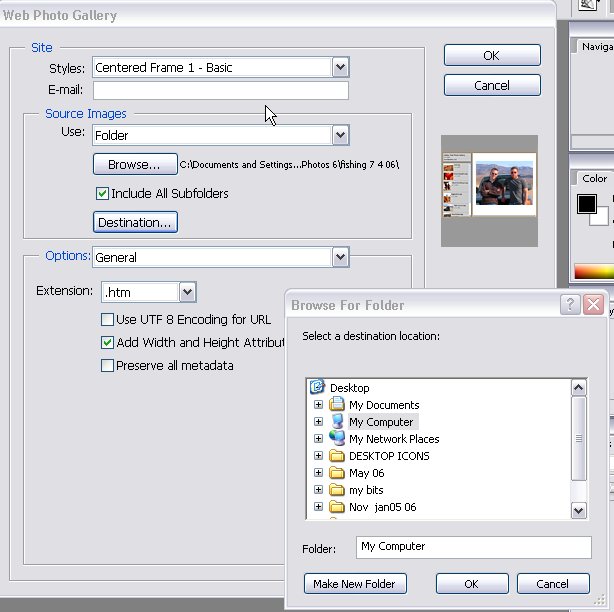614x612 pixels.
Task: Click scroll up arrow in folder tree
Action: point(578,388)
